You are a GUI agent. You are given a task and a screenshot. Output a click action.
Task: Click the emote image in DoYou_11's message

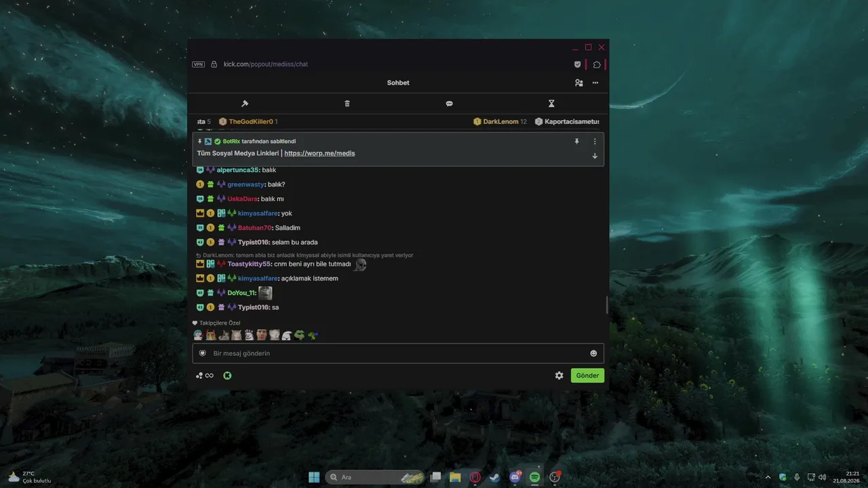click(x=265, y=293)
